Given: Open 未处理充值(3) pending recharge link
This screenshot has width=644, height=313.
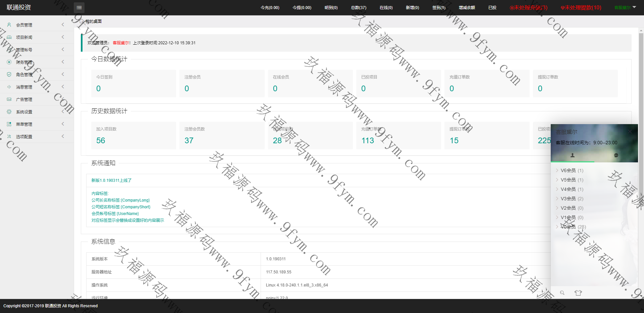Looking at the screenshot, I should coord(529,7).
